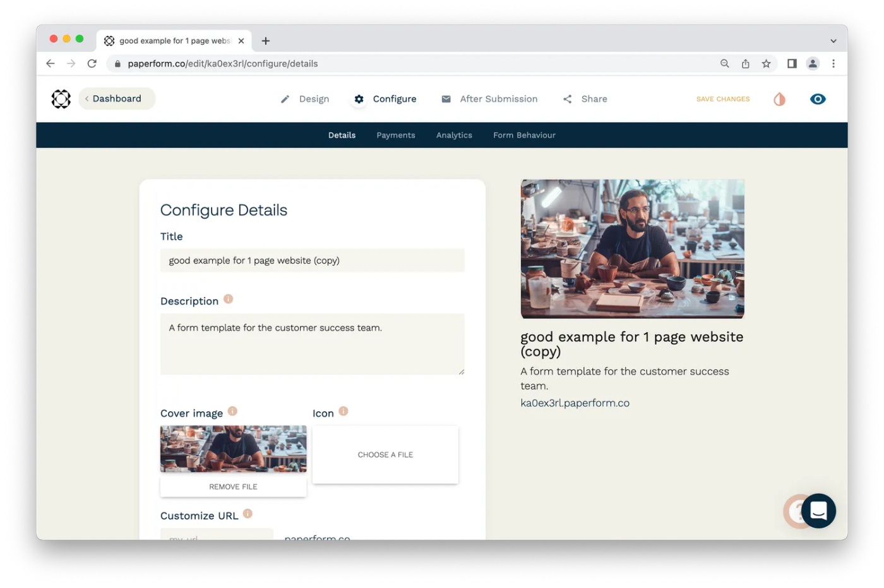The image size is (884, 588).
Task: Switch to the Payments tab
Action: tap(396, 135)
